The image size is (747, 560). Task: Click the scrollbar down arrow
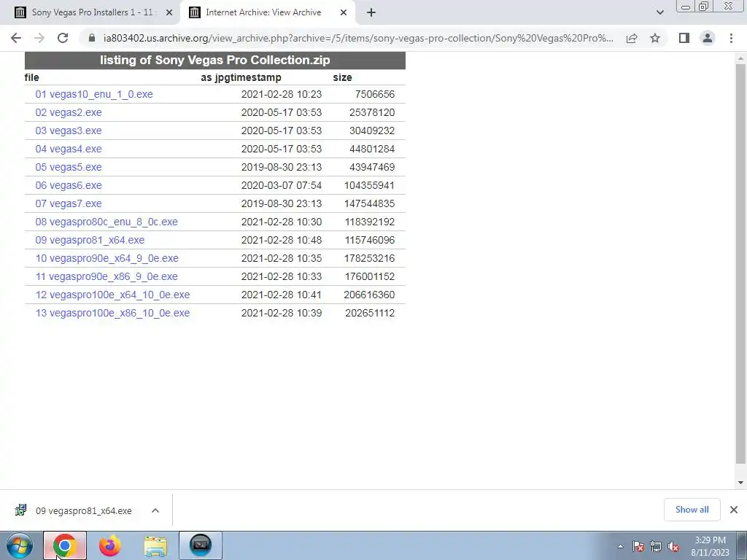(741, 483)
